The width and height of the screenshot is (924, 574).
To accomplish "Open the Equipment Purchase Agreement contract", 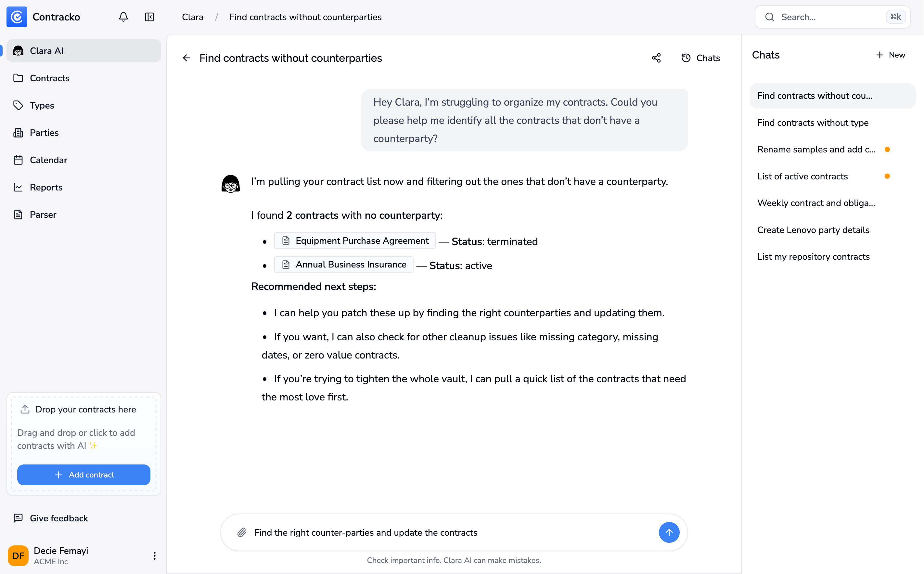I will coord(355,241).
